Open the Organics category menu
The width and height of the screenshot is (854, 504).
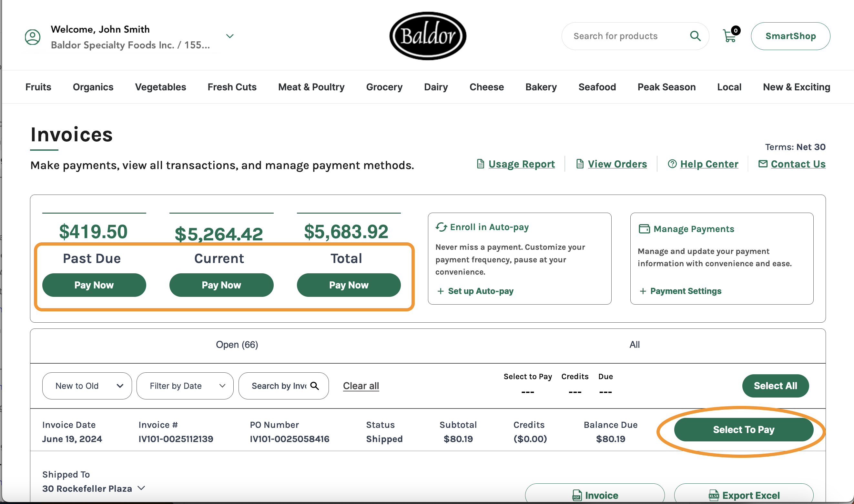click(x=93, y=87)
